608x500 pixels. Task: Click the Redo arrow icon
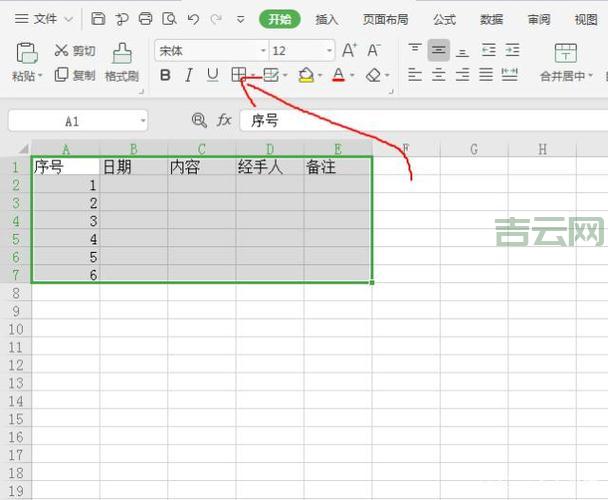pyautogui.click(x=216, y=19)
